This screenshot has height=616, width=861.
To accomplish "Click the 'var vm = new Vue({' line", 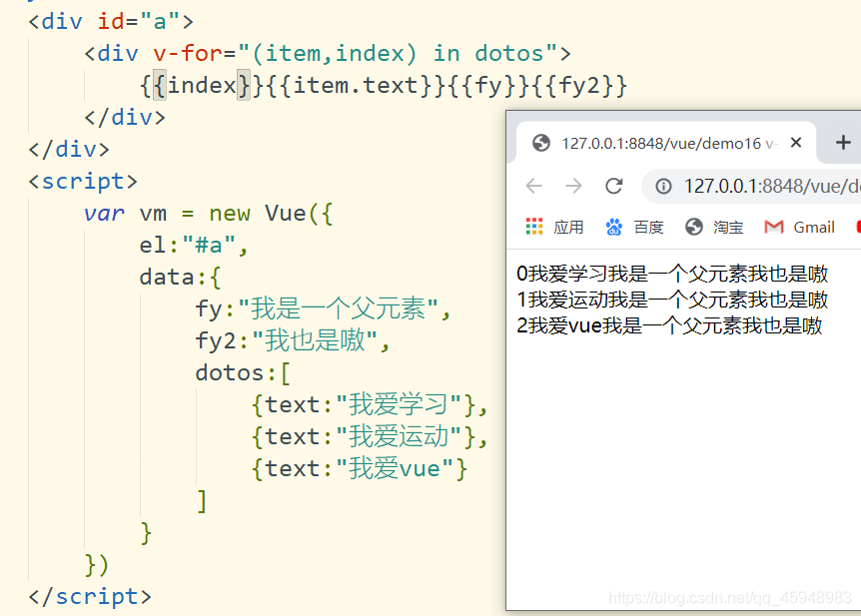I will 209,213.
